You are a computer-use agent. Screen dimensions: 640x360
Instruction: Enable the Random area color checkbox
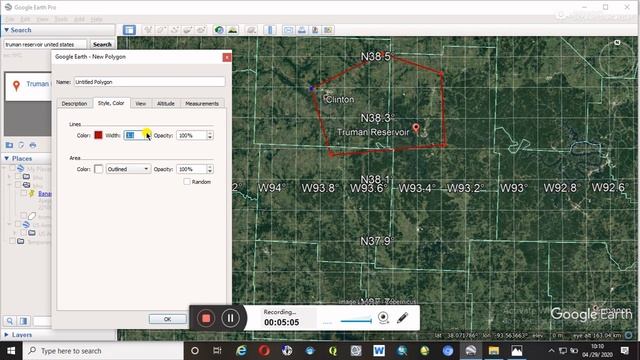187,182
